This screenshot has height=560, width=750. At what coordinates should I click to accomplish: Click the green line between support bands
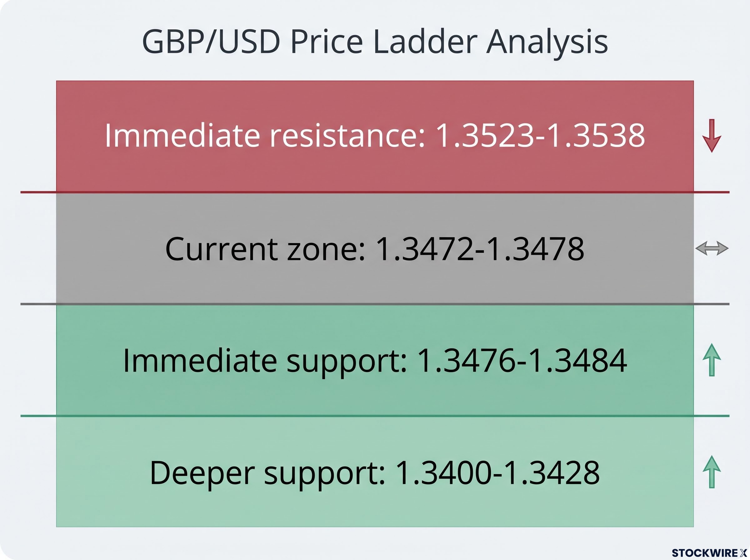(375, 416)
